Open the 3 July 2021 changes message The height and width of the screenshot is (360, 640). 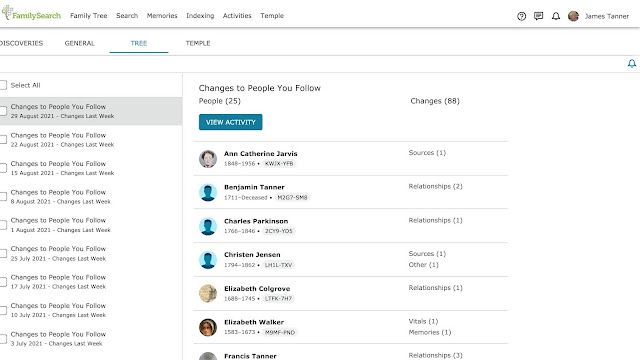(x=91, y=339)
